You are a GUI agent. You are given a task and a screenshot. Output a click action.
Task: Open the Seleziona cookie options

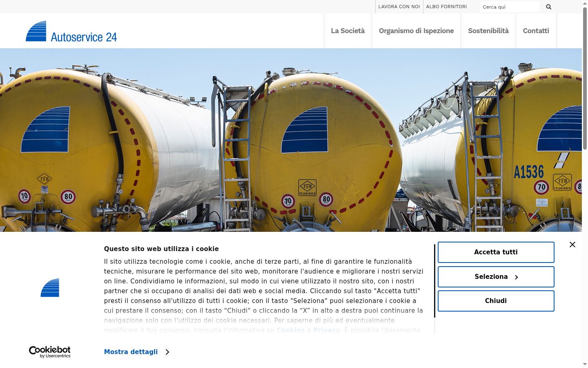496,277
